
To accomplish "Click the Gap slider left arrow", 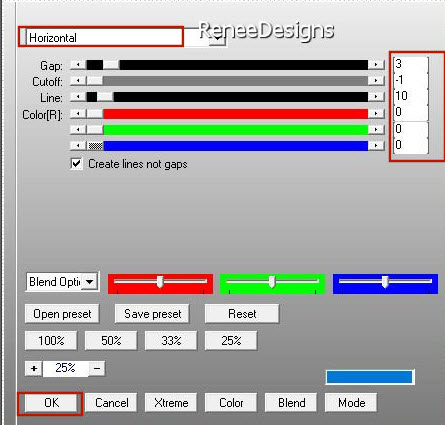I will 78,65.
